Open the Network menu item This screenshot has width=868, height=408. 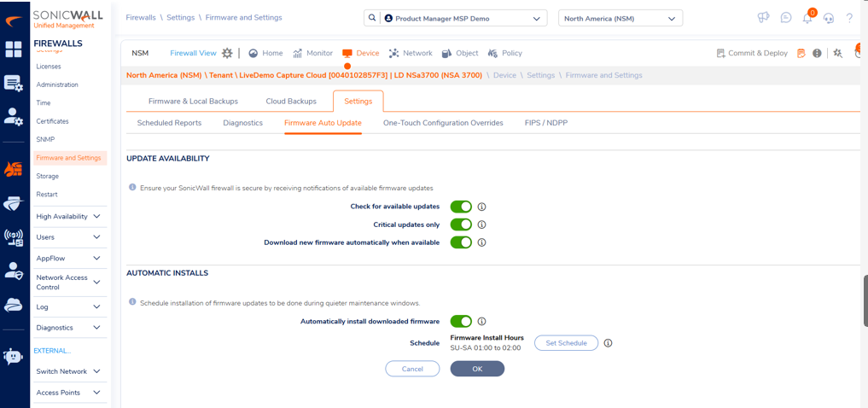[411, 53]
